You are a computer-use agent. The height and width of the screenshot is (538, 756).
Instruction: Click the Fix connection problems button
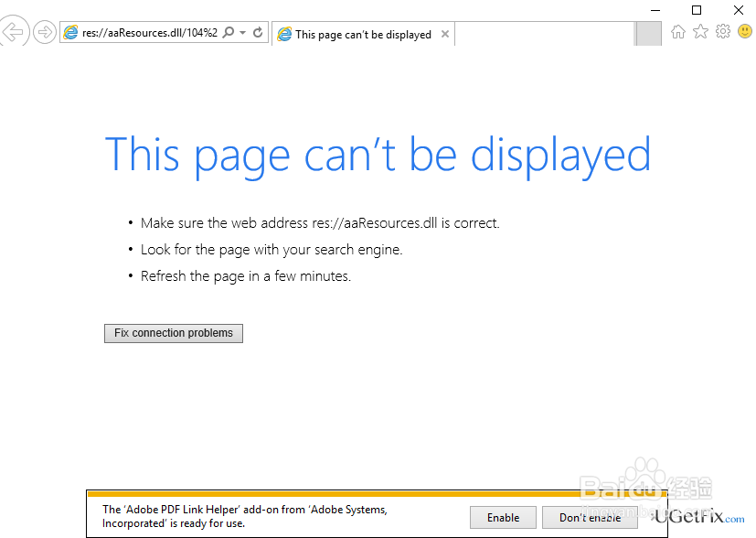(x=174, y=333)
